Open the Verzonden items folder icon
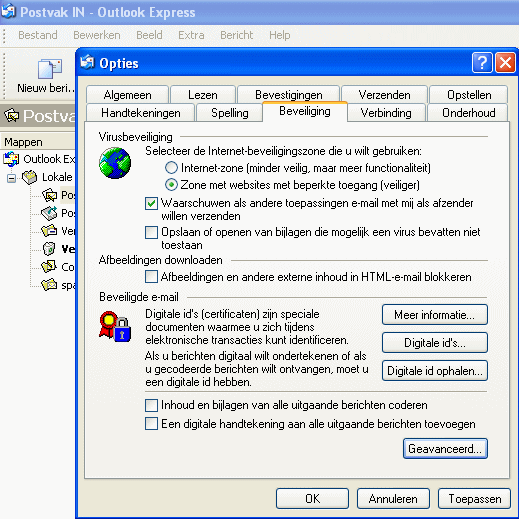Screen dimensions: 519x519 pyautogui.click(x=49, y=231)
